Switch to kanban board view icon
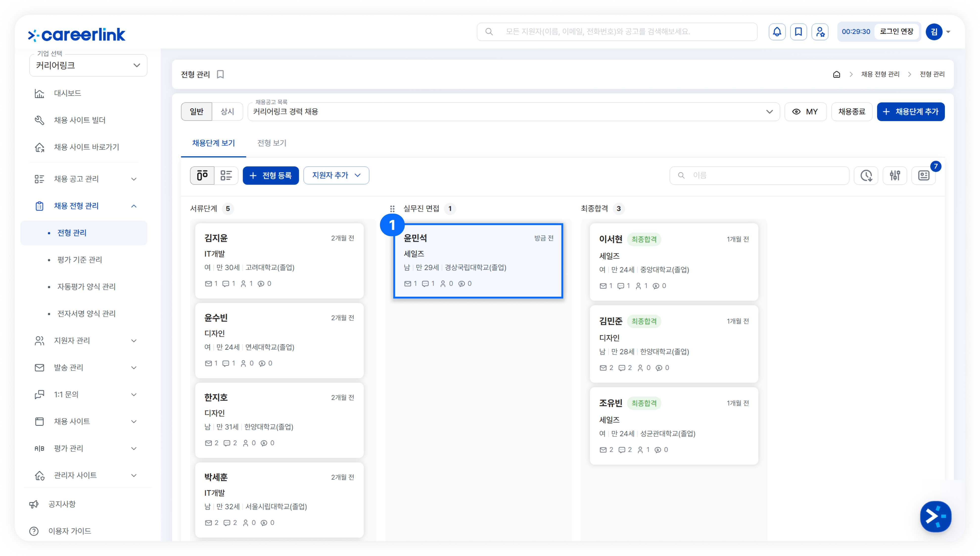980x556 pixels. coord(202,175)
